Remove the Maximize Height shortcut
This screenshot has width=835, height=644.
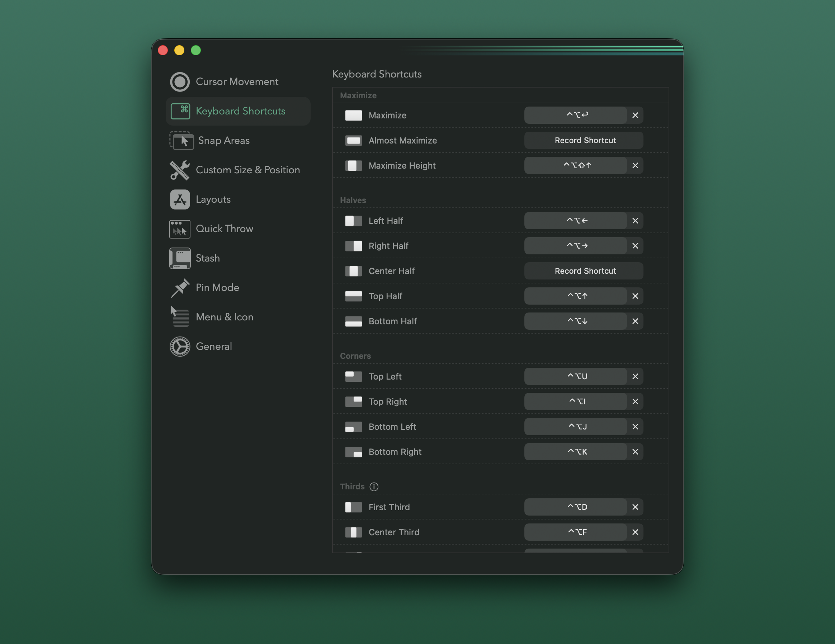pyautogui.click(x=635, y=166)
